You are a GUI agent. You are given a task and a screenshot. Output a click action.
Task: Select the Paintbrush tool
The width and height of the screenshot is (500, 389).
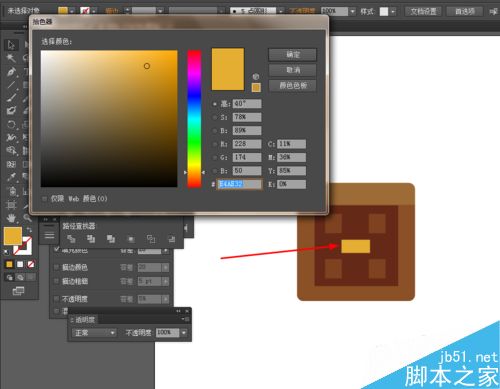[x=11, y=98]
